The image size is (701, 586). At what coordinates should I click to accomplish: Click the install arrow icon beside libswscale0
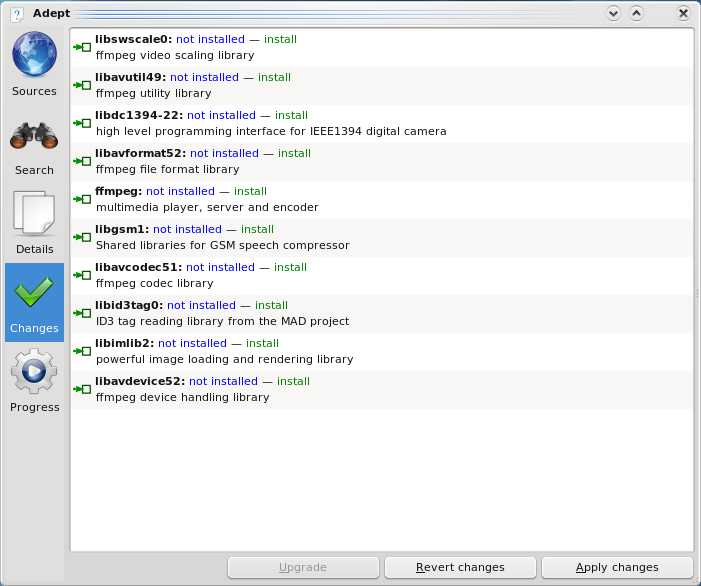point(82,48)
